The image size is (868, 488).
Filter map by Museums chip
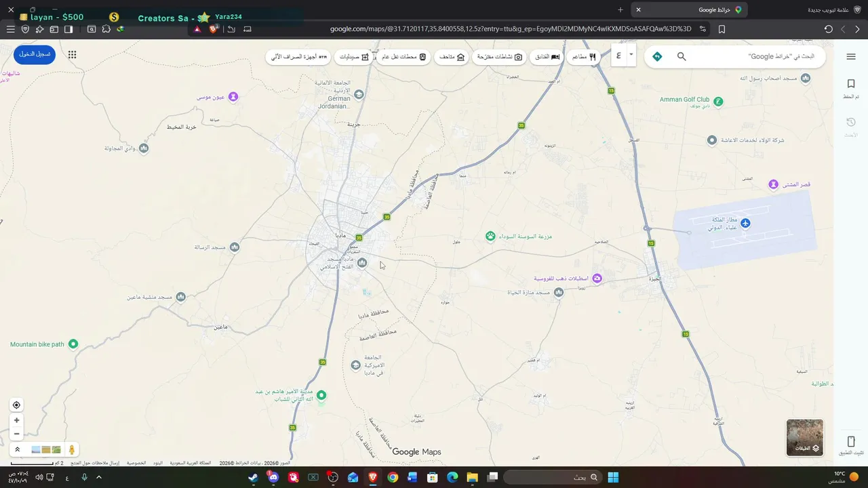pyautogui.click(x=452, y=57)
